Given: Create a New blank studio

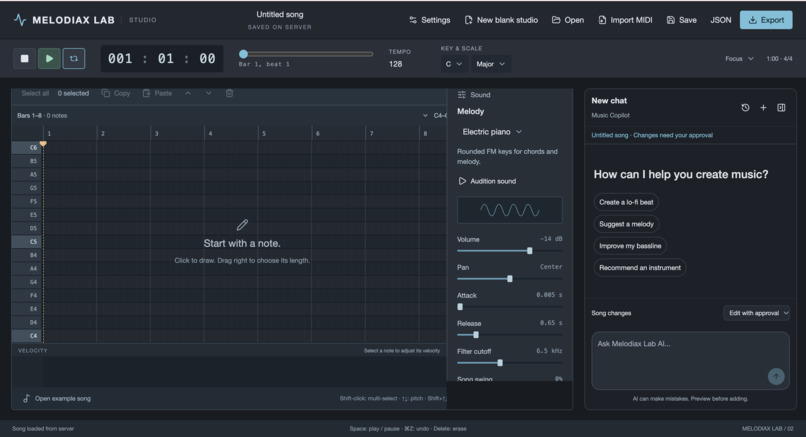Looking at the screenshot, I should tap(501, 20).
